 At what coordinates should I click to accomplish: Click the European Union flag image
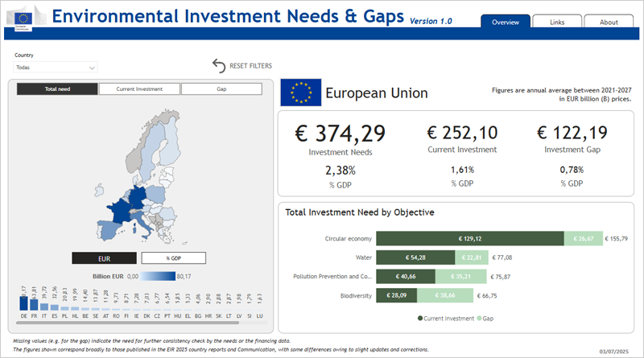click(300, 93)
